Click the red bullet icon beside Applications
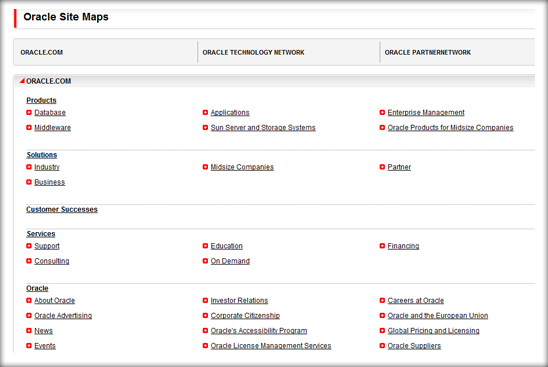The height and width of the screenshot is (367, 548). 206,113
